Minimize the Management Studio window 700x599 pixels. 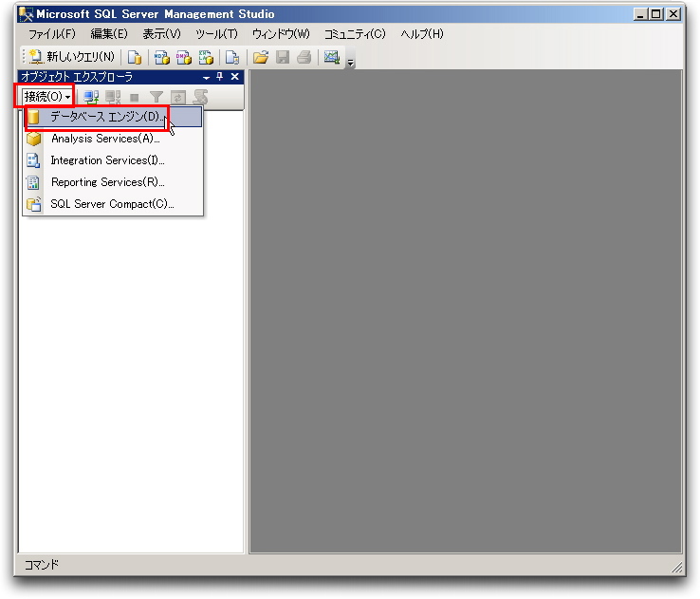click(x=640, y=14)
